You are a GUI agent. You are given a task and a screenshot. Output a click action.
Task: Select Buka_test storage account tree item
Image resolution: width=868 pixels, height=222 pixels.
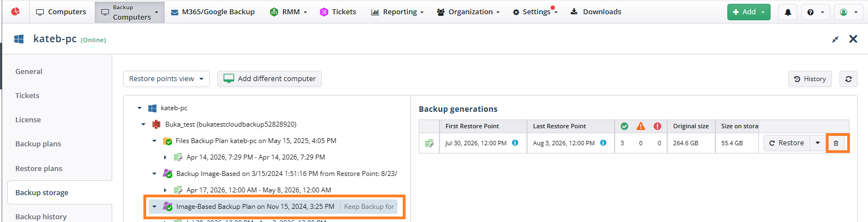[x=231, y=124]
